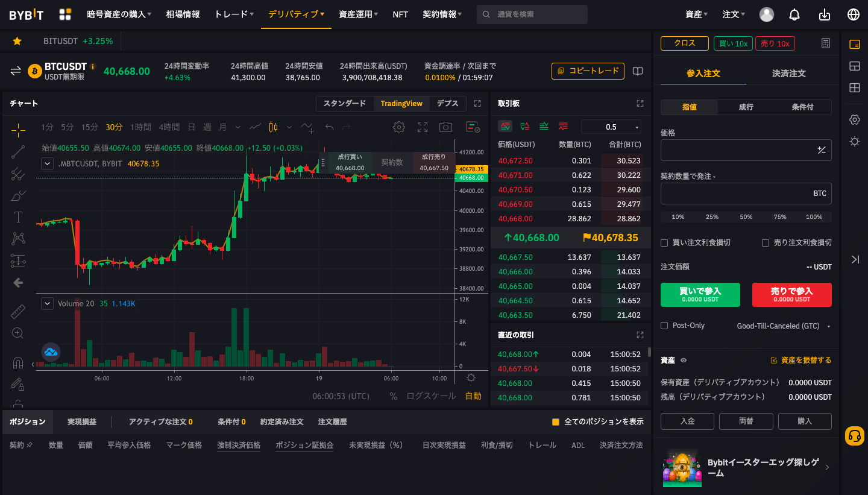Expand the recent trades panel
868x495 pixels.
pyautogui.click(x=640, y=335)
